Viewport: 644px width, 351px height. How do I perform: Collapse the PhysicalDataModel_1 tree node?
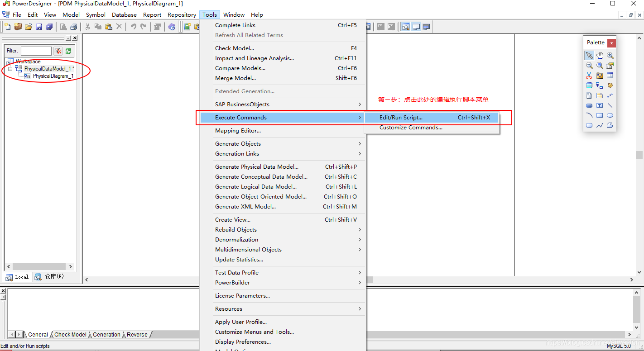(10, 69)
